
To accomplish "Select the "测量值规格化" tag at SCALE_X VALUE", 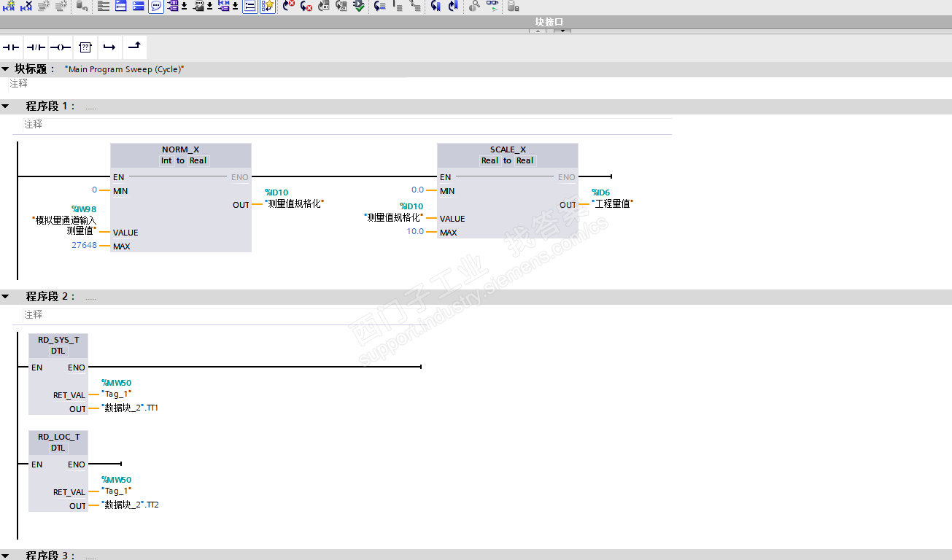I will point(394,217).
